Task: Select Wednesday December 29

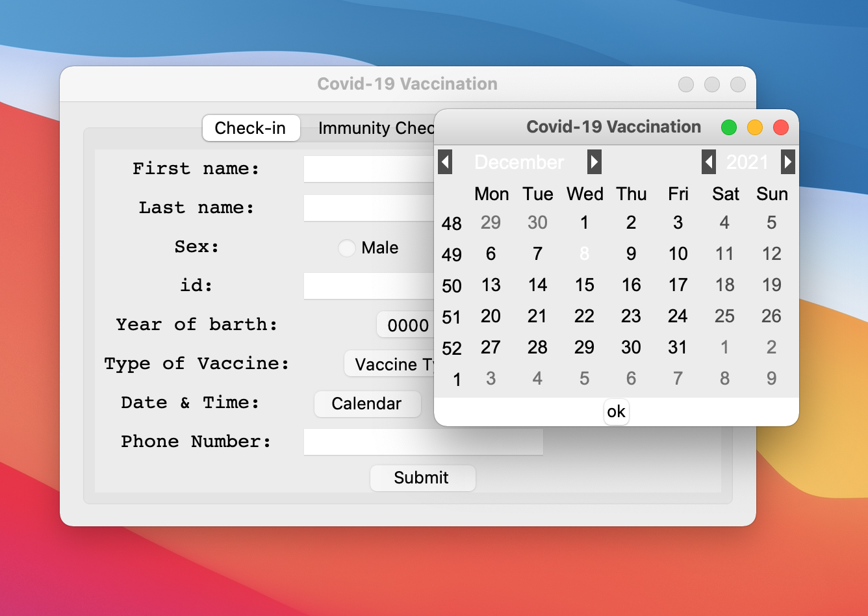Action: [585, 348]
